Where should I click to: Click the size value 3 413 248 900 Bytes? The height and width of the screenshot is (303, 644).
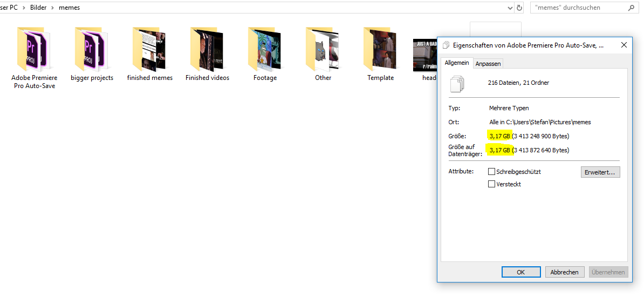coord(540,136)
